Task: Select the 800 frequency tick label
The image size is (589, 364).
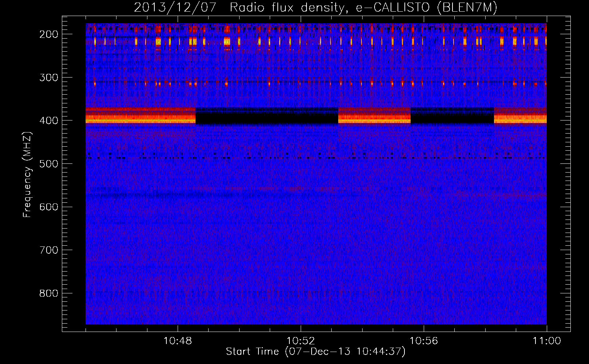Action: (49, 293)
